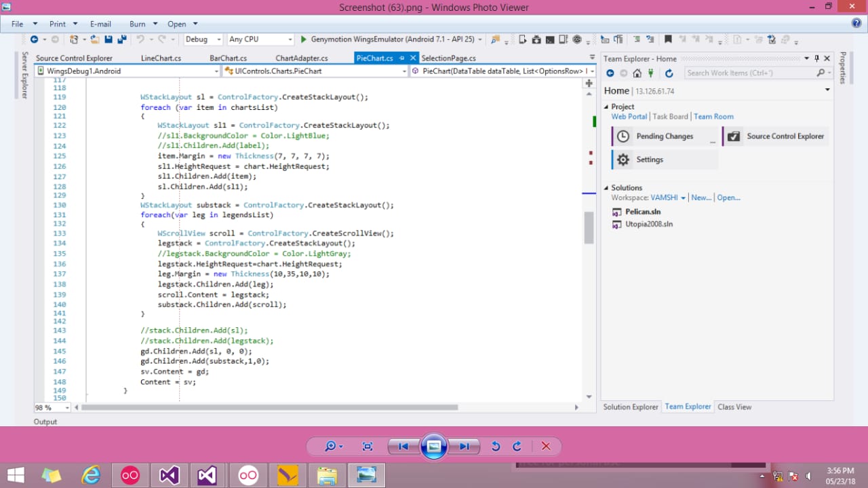This screenshot has height=488, width=868.
Task: Delete the current photo with red X
Action: (x=546, y=446)
